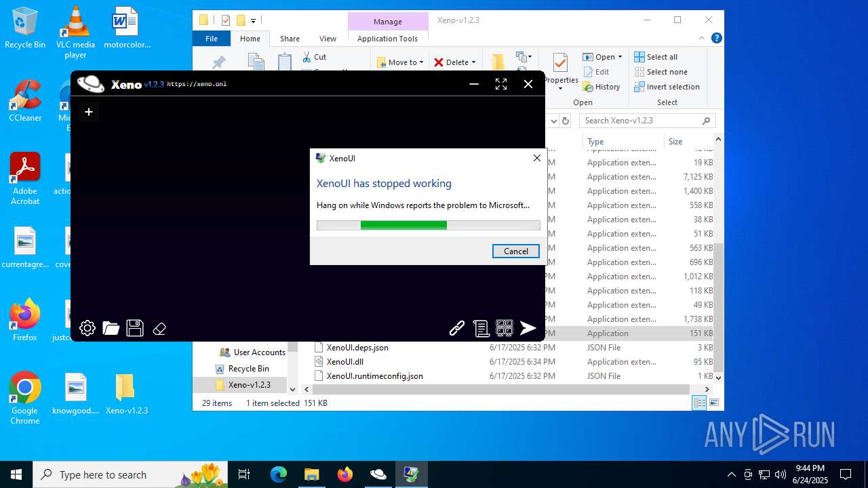Open Google Chrome desktop shortcut
This screenshot has height=488, width=868.
25,399
